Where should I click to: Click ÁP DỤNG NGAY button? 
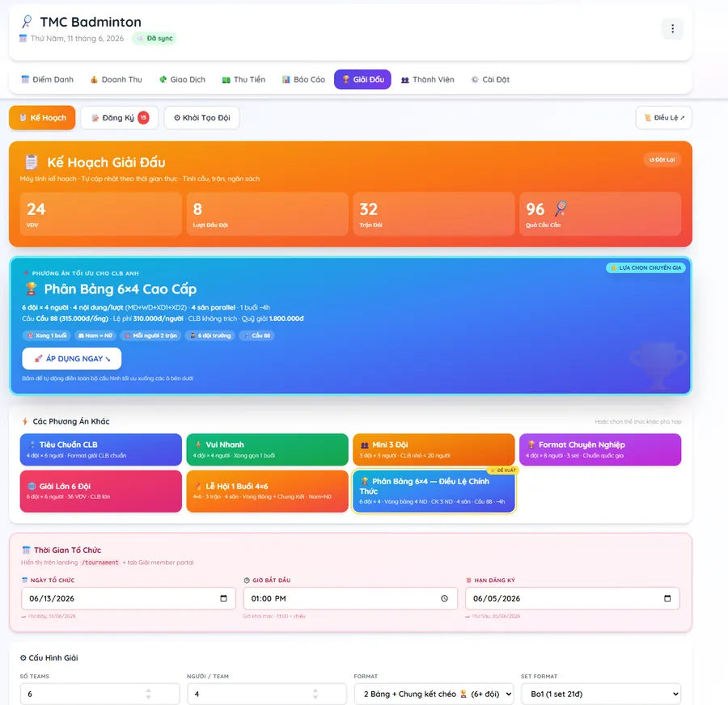pyautogui.click(x=72, y=358)
